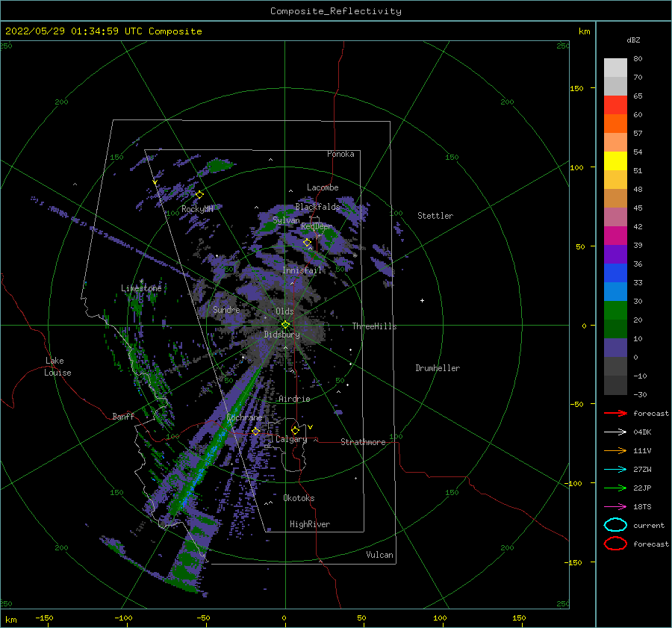Click the HighRiver label
The width and height of the screenshot is (672, 628).
coord(310,524)
